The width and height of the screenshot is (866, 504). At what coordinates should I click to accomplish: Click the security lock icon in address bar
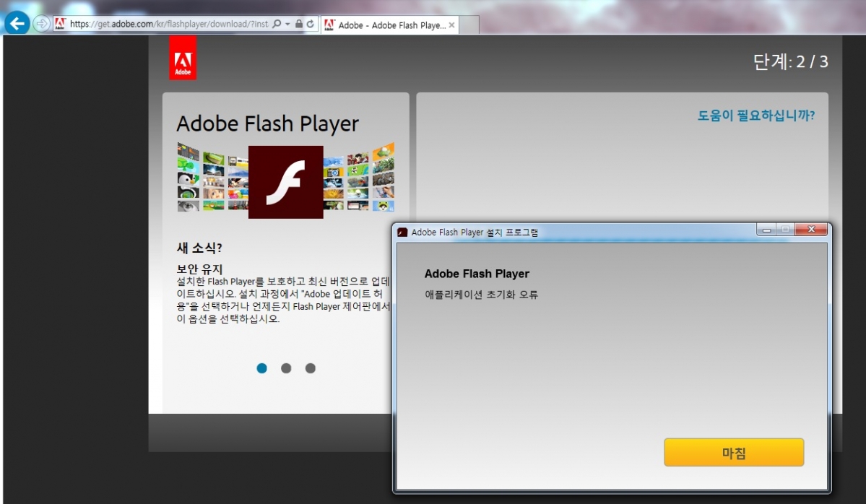pyautogui.click(x=299, y=24)
